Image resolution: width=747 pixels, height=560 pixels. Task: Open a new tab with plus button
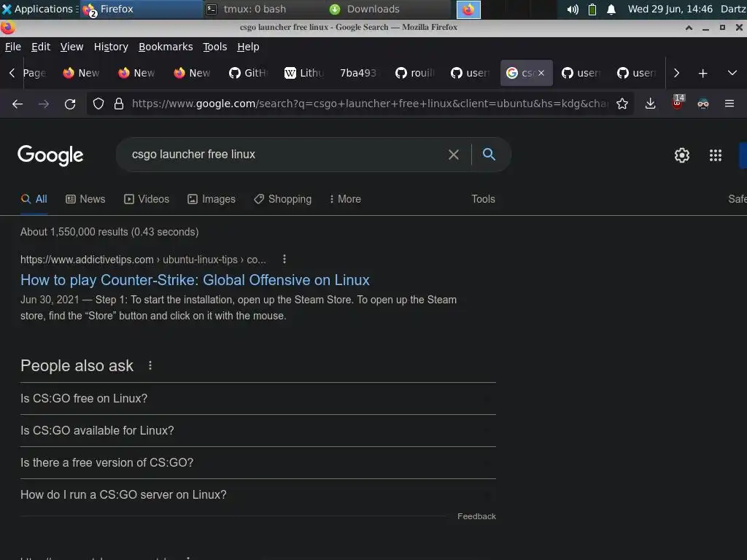tap(703, 74)
